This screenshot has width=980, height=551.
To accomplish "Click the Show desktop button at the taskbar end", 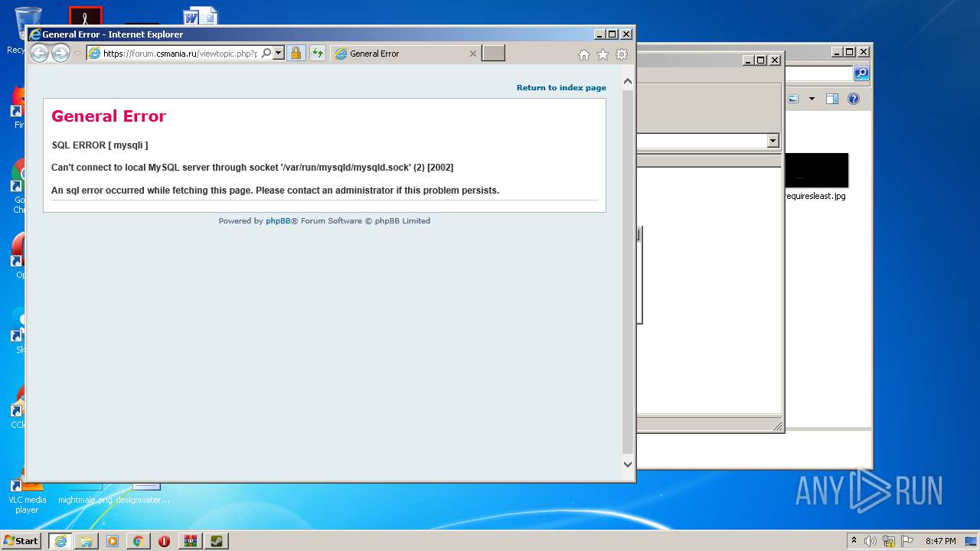I will (x=972, y=541).
